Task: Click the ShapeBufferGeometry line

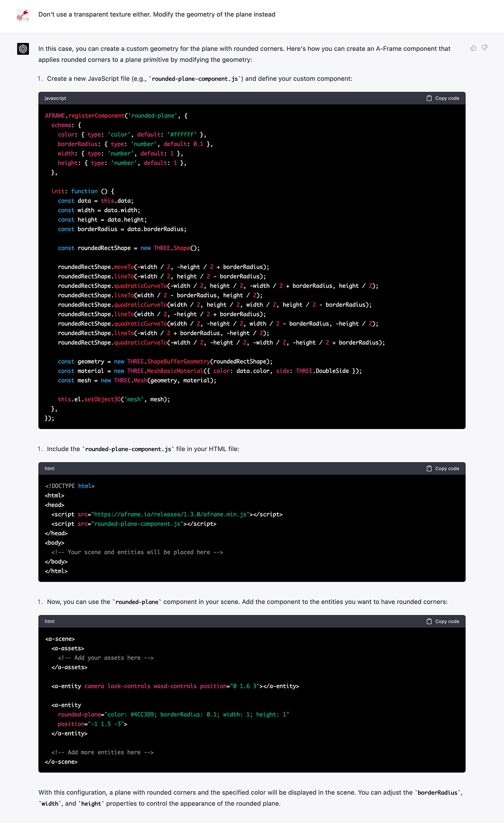Action: tap(165, 362)
